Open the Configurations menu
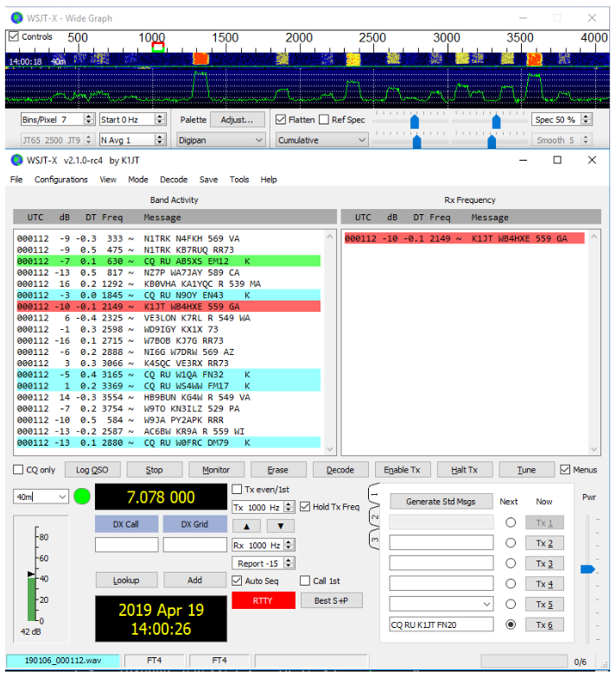 tap(61, 180)
